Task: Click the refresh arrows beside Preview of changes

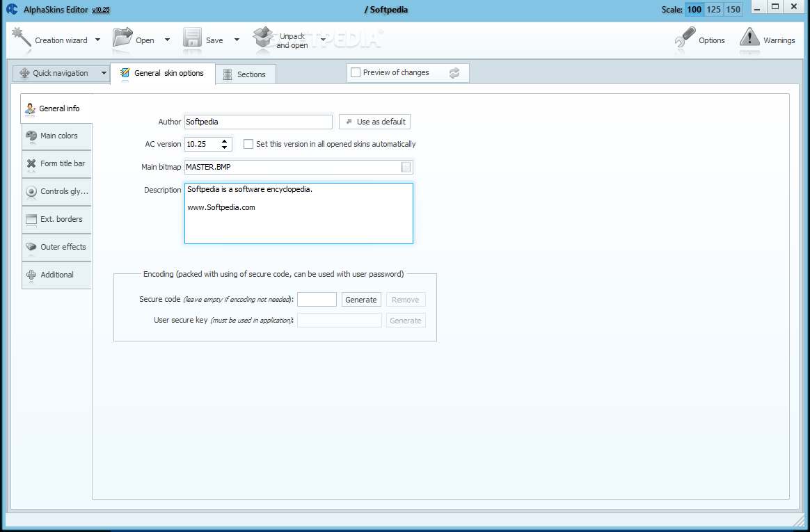Action: point(454,73)
